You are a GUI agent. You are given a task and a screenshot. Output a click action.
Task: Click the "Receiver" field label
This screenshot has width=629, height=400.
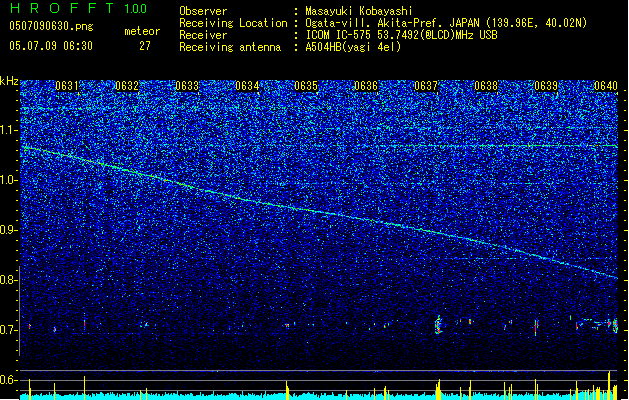click(203, 35)
